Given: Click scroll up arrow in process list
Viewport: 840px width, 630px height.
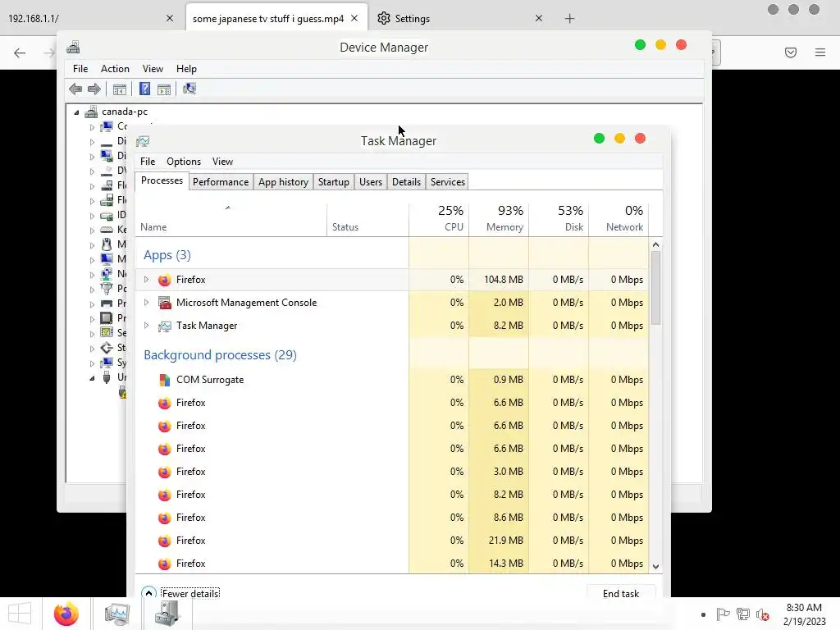Looking at the screenshot, I should (x=655, y=244).
